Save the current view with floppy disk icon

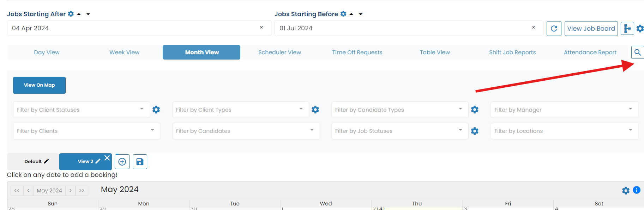pyautogui.click(x=140, y=162)
